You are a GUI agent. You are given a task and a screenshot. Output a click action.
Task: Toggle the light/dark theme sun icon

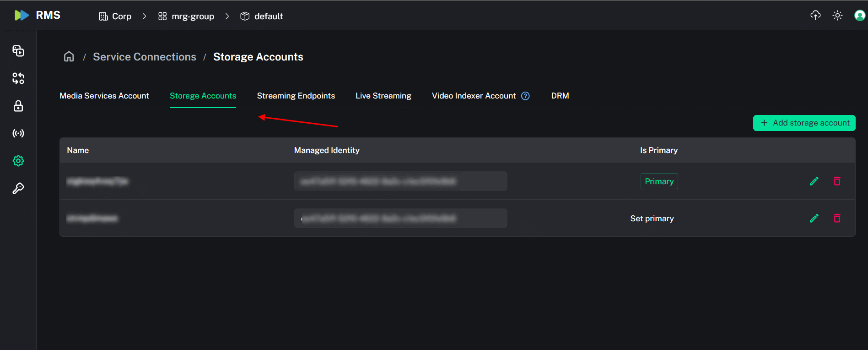tap(837, 15)
